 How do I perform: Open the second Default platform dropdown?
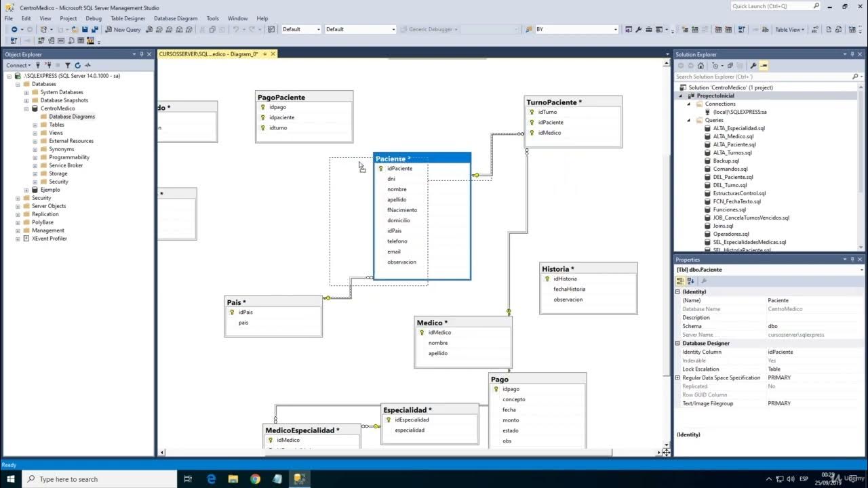coord(393,29)
